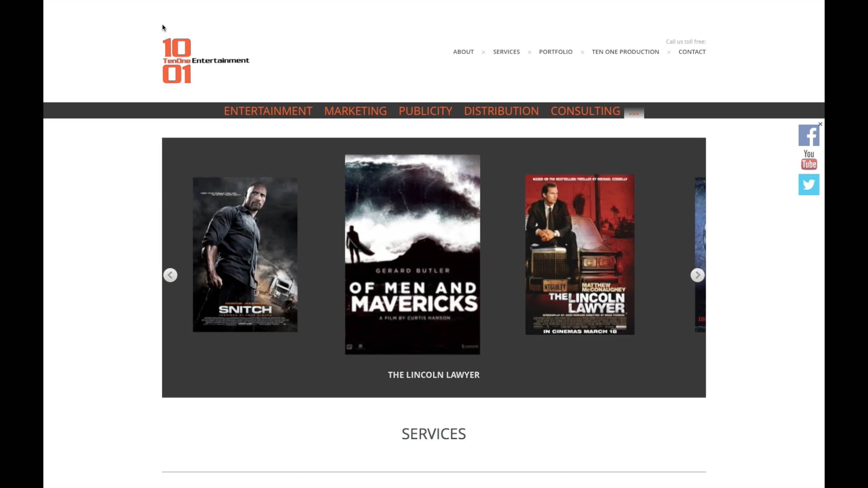This screenshot has width=868, height=488.
Task: Click the 'Call us toll free:' text
Action: [x=685, y=42]
